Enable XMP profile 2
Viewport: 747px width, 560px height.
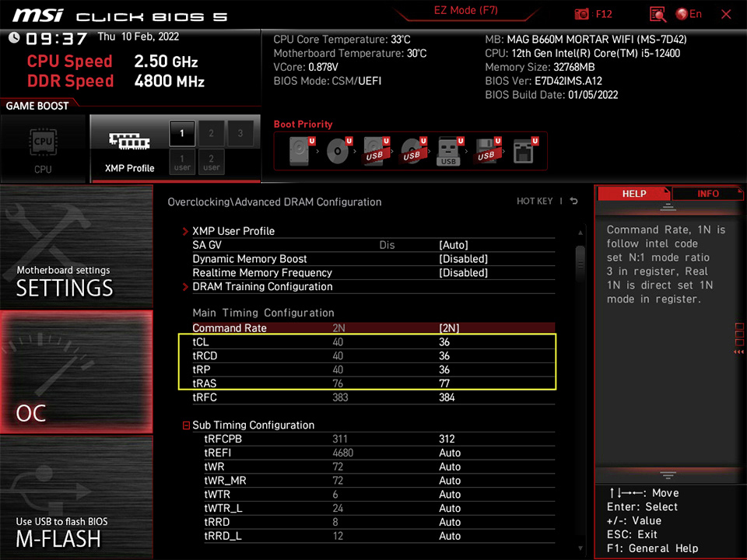pos(211,133)
